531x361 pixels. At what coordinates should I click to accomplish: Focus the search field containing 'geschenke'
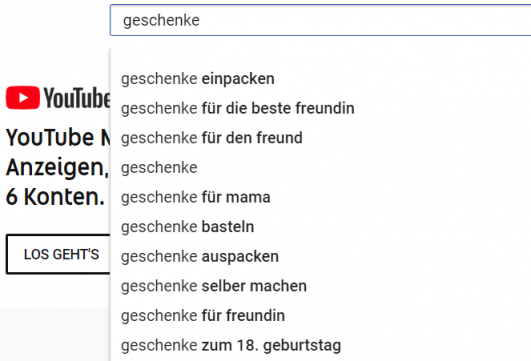point(320,20)
